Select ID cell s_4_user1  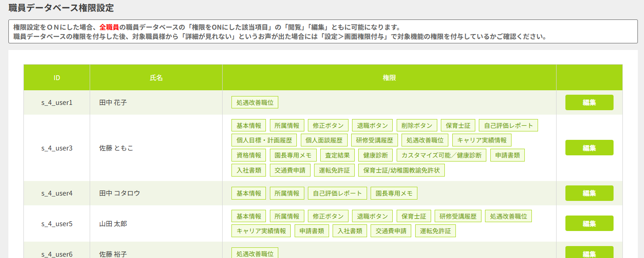click(x=57, y=102)
